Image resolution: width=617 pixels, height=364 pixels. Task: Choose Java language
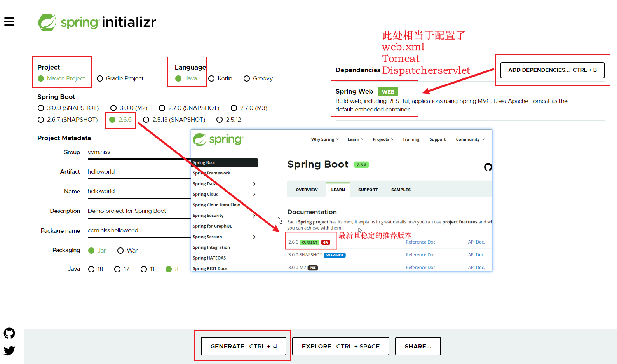pos(186,78)
